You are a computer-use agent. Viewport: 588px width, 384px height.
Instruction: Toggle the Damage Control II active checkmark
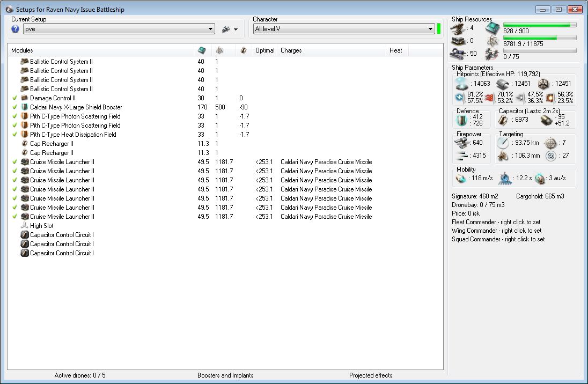[x=14, y=98]
